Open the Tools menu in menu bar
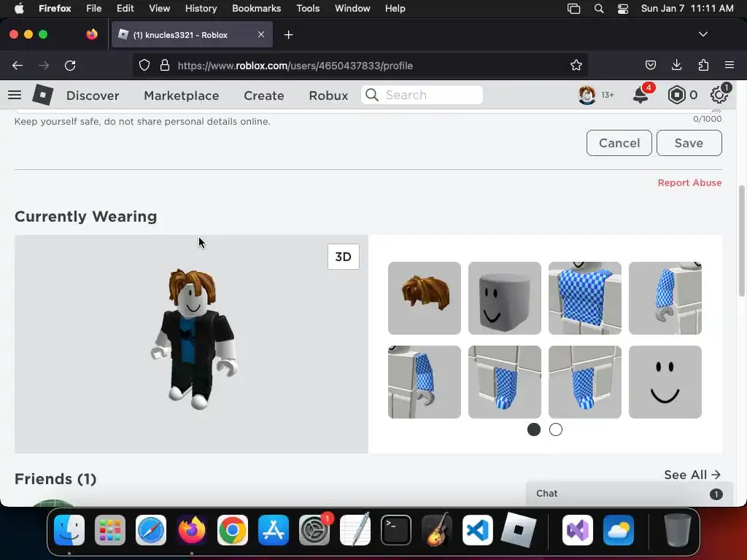The height and width of the screenshot is (560, 747). 308,9
